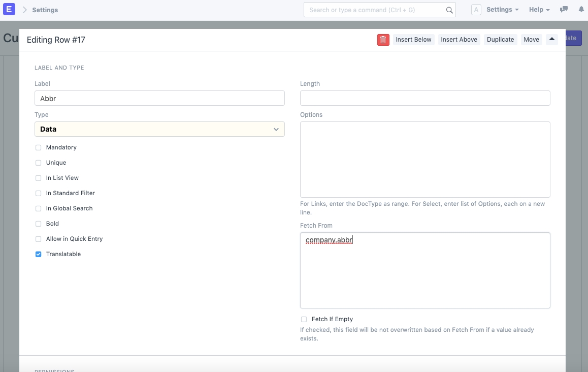Expand the Help dropdown menu
The width and height of the screenshot is (588, 372).
pyautogui.click(x=539, y=10)
